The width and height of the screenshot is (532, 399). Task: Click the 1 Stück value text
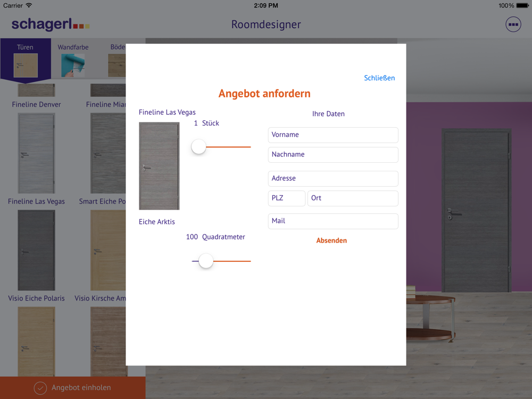click(x=206, y=123)
